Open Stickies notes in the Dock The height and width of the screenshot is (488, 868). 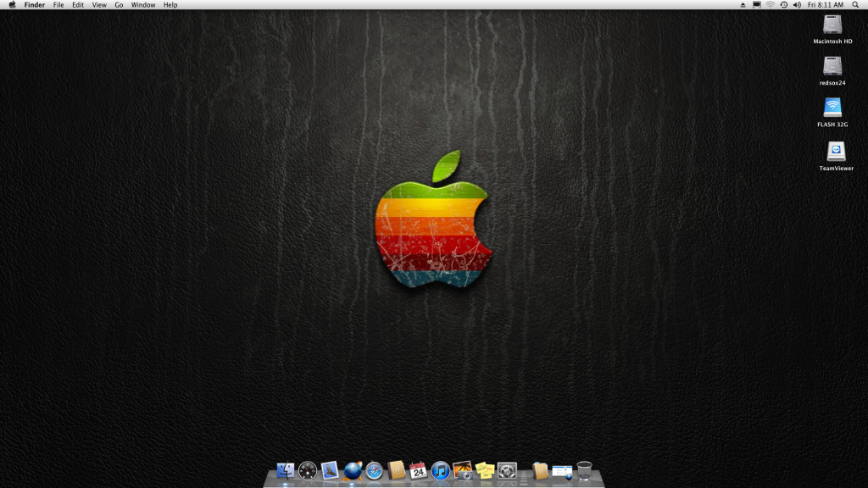(x=484, y=471)
